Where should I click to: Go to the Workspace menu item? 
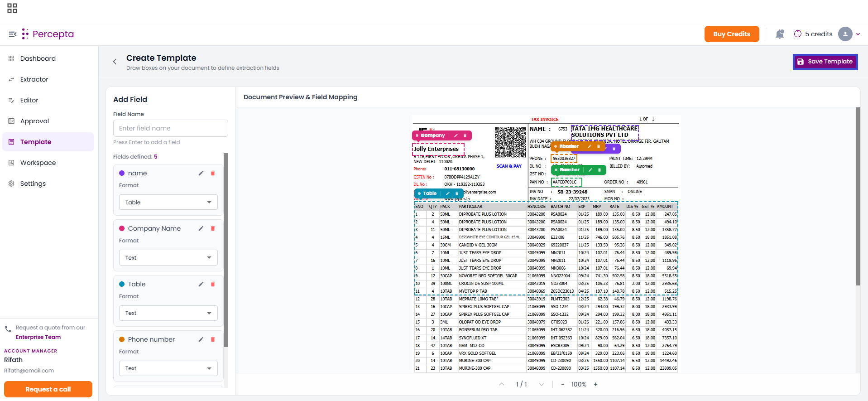38,163
